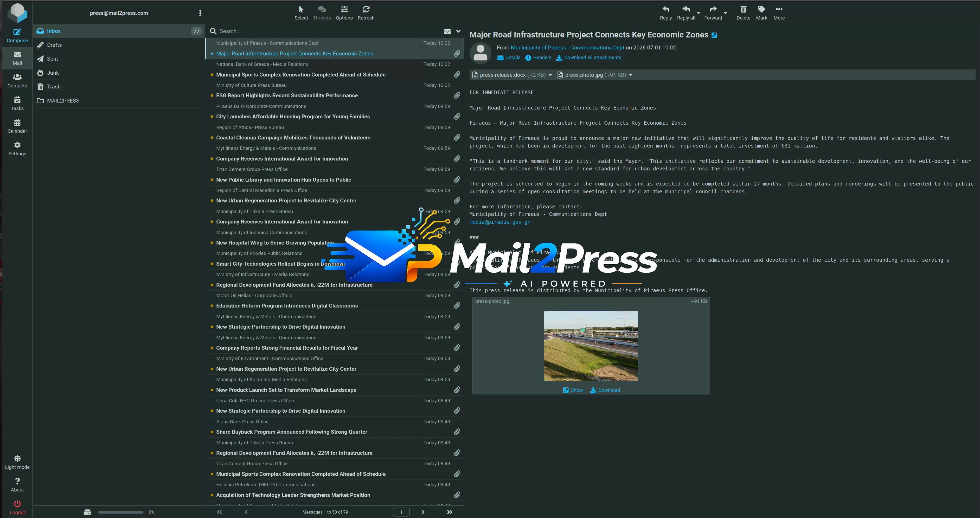This screenshot has width=980, height=518.
Task: Select the Sent folder
Action: pos(119,59)
